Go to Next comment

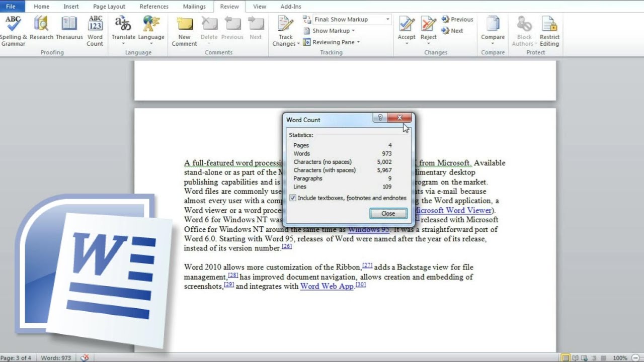256,29
